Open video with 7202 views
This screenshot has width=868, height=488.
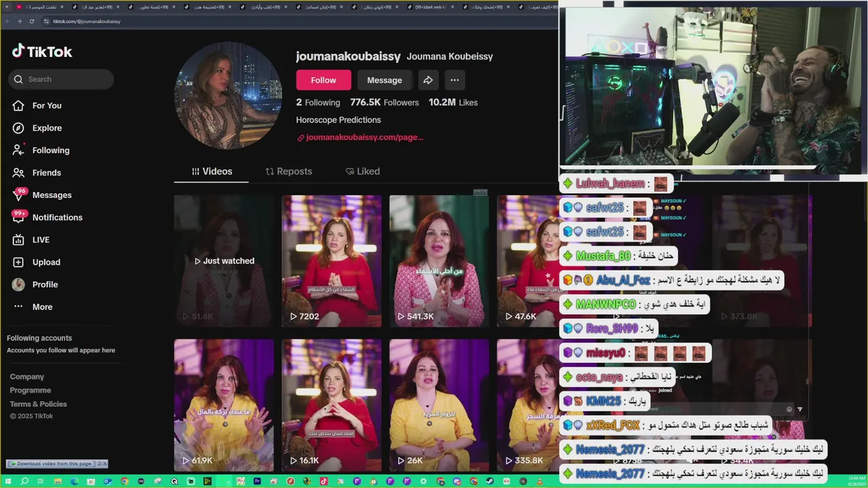click(332, 261)
